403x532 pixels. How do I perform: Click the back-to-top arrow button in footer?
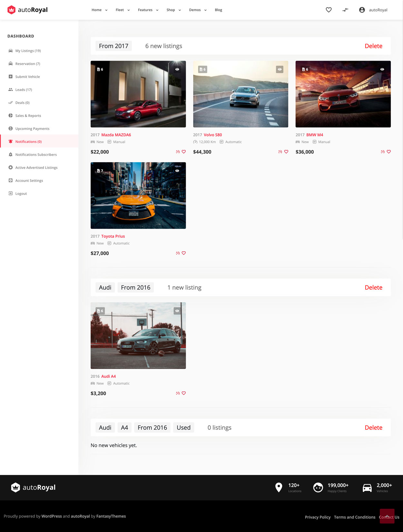[x=387, y=516]
